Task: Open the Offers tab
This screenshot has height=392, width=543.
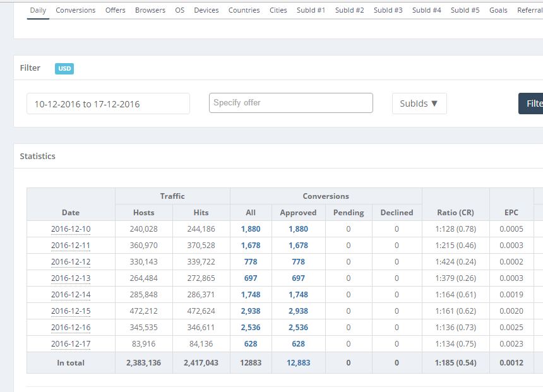Action: 116,10
